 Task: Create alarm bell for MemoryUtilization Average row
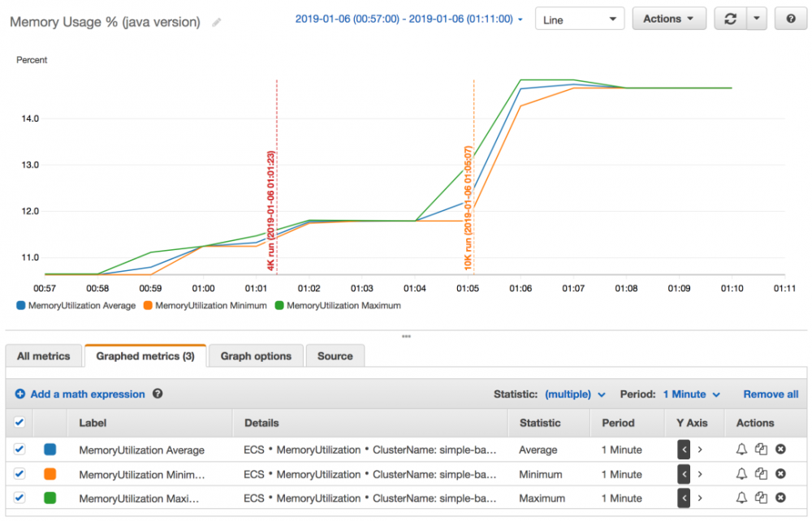coord(741,449)
